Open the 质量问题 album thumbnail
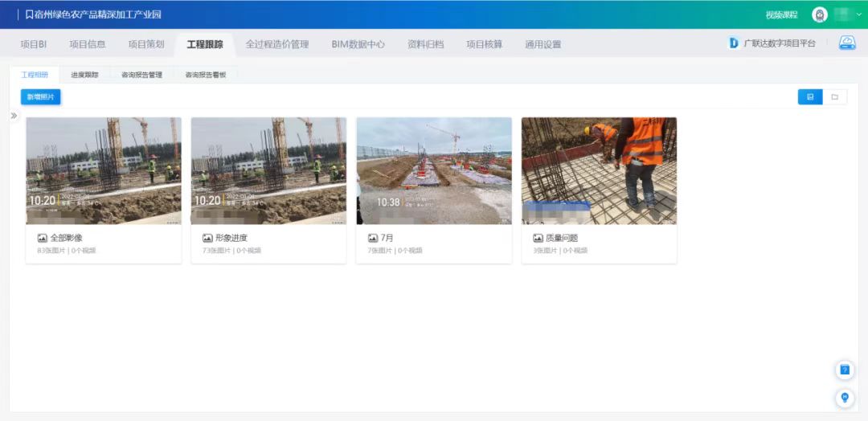 click(599, 170)
